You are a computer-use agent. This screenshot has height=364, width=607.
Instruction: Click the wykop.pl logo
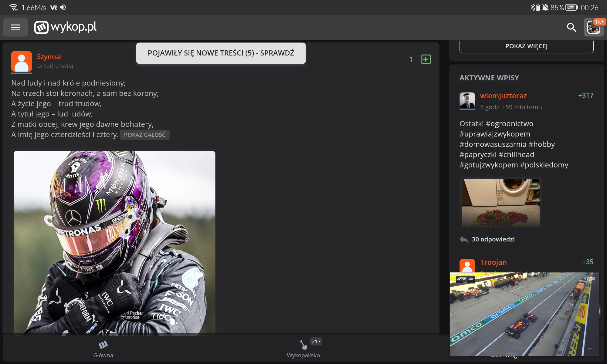[x=65, y=27]
